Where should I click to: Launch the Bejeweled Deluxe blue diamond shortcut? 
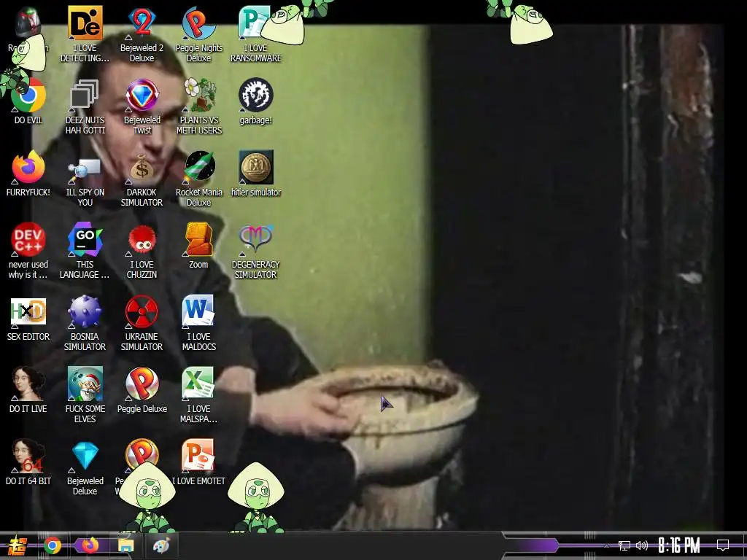tap(85, 456)
